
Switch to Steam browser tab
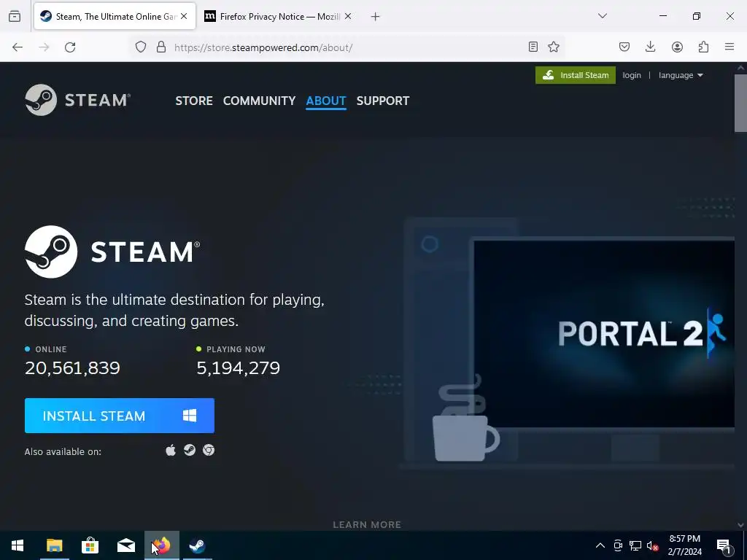point(115,16)
